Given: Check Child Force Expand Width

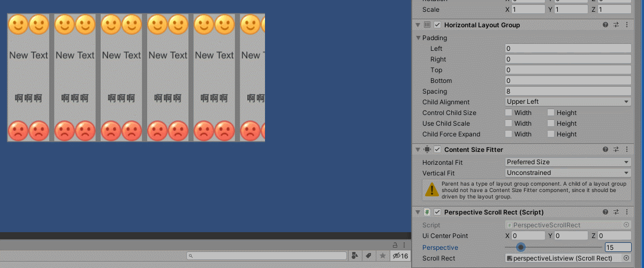Looking at the screenshot, I should click(509, 134).
